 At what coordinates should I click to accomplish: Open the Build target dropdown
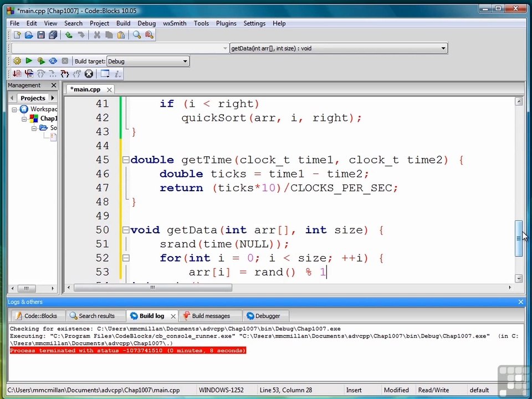[148, 62]
